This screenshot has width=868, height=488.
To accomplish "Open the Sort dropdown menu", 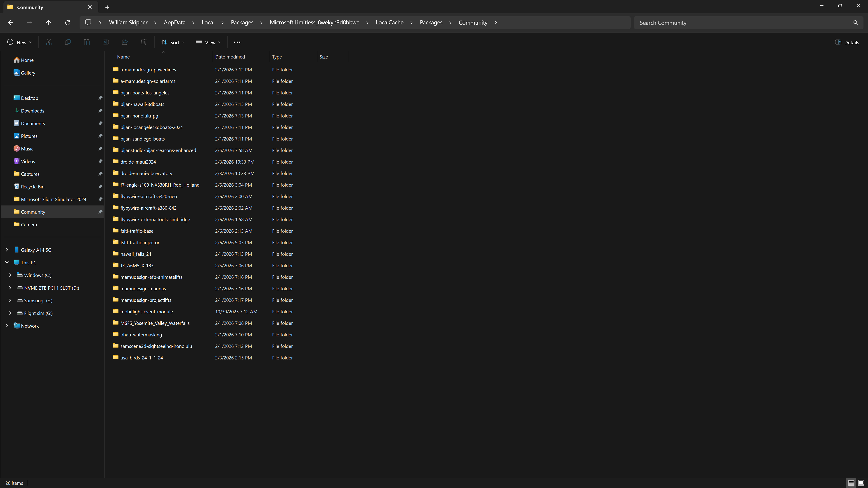I will (172, 42).
